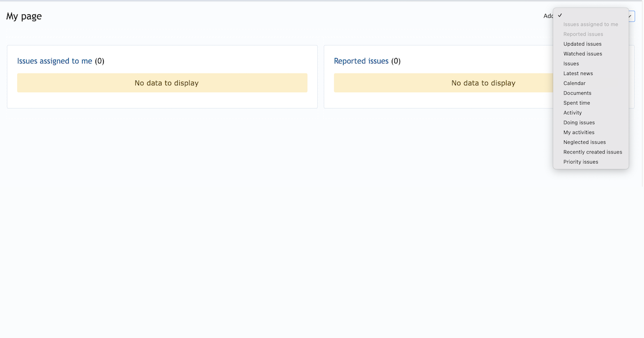
Task: Choose "Neglected issues" from the menu
Action: point(584,142)
